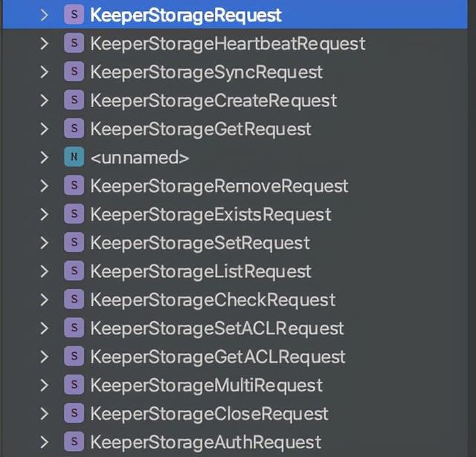Click the struct icon beside KeeperStorageSyncRequest

[x=74, y=71]
